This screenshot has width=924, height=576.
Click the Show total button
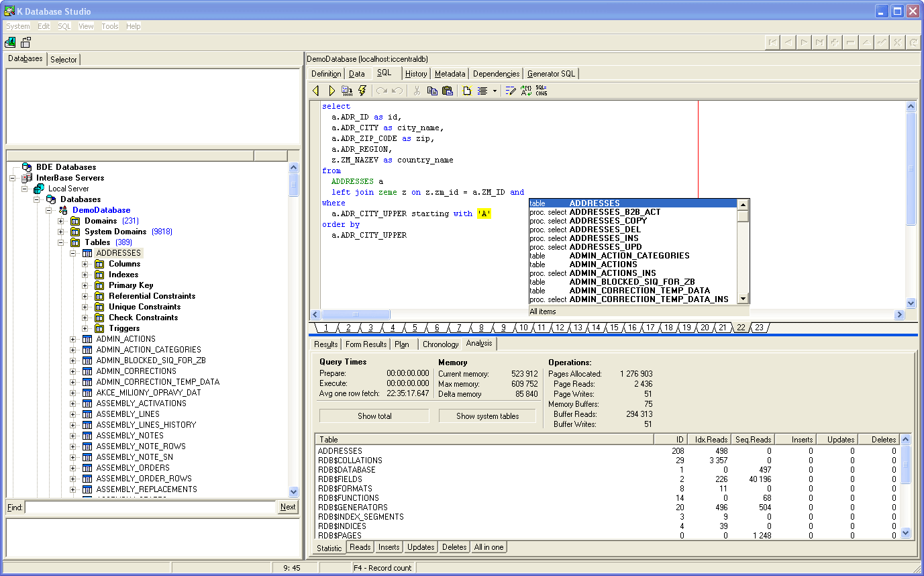pos(374,416)
